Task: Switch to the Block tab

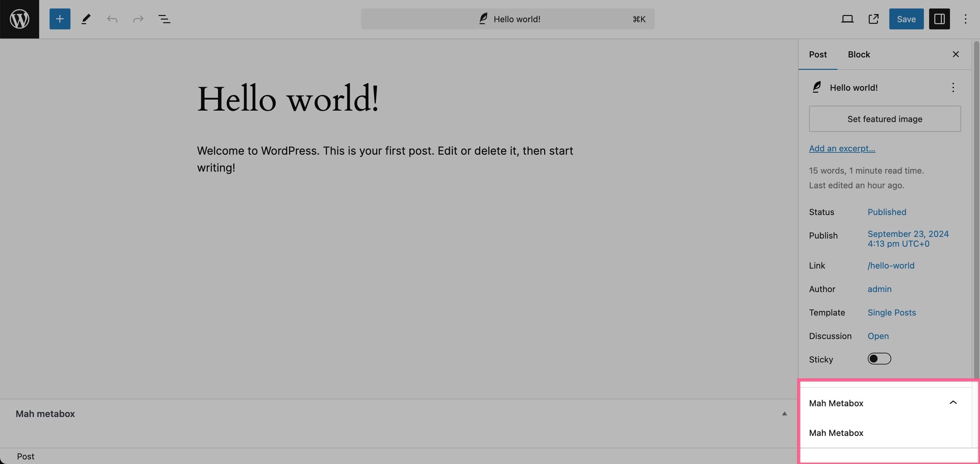Action: [x=859, y=54]
